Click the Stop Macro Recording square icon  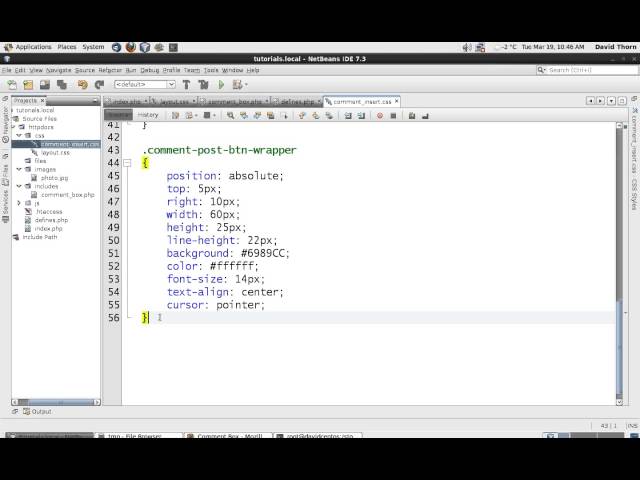(393, 116)
